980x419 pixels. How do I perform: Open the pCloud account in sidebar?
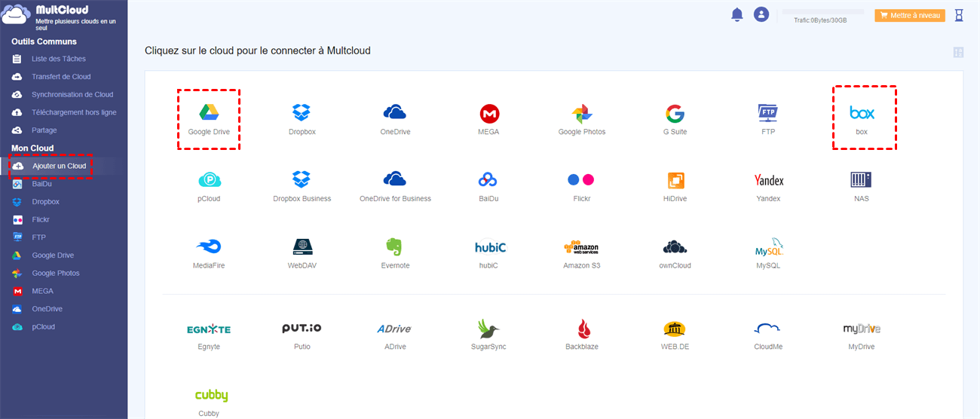coord(43,327)
